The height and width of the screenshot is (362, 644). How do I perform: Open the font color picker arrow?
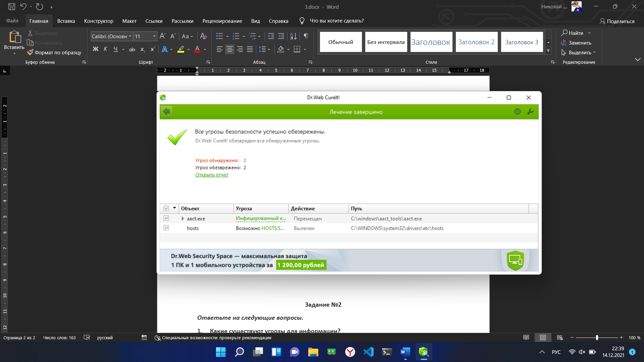coord(205,49)
